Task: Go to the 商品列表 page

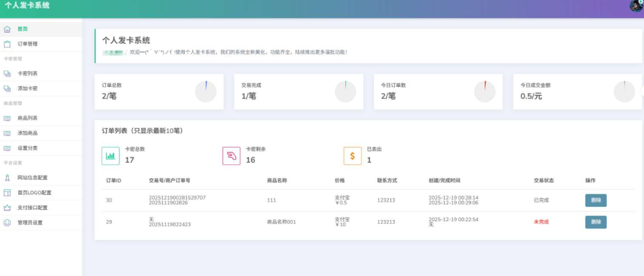Action: pos(41,118)
